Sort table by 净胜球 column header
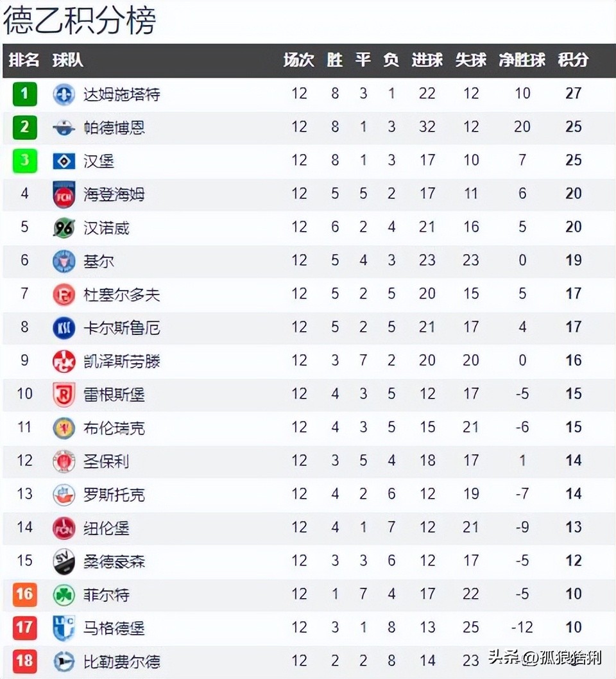Screen dimensions: 616x679 [522, 60]
